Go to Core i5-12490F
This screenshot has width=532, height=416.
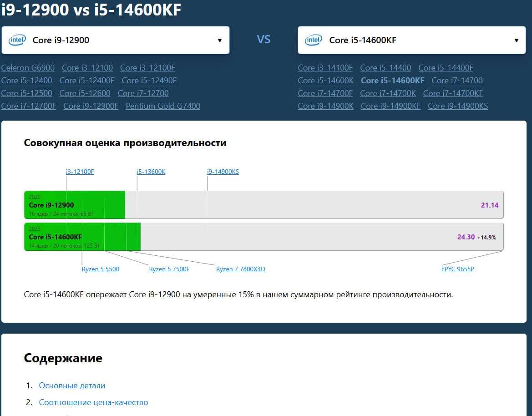pyautogui.click(x=149, y=81)
